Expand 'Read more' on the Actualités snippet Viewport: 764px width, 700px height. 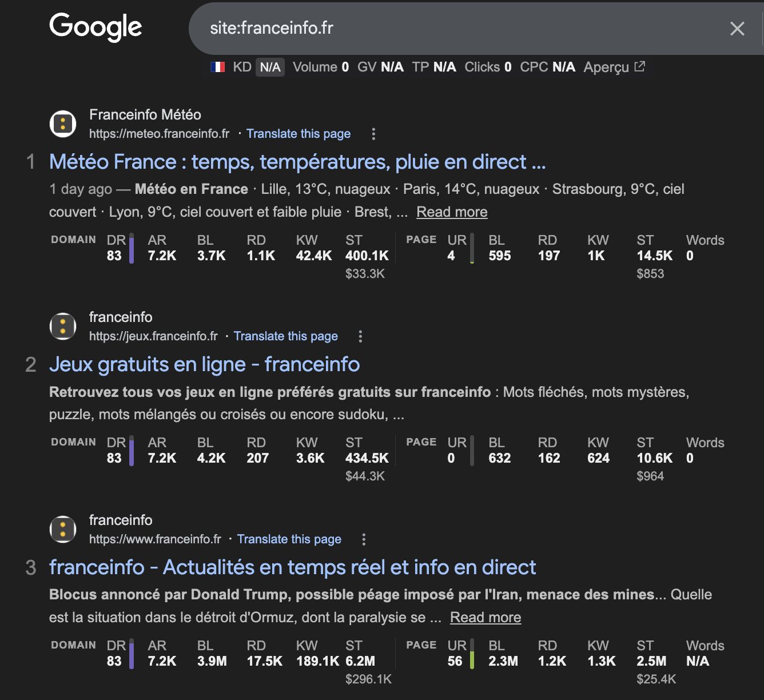pyautogui.click(x=486, y=617)
